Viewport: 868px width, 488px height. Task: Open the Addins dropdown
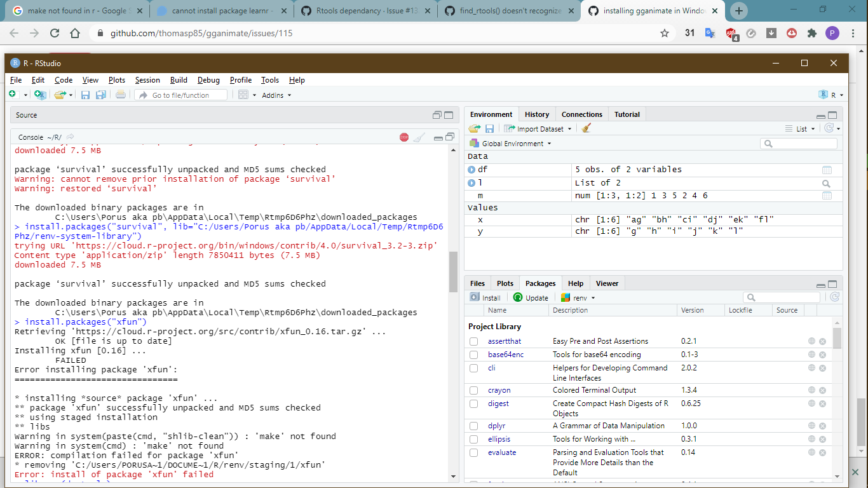pyautogui.click(x=276, y=95)
